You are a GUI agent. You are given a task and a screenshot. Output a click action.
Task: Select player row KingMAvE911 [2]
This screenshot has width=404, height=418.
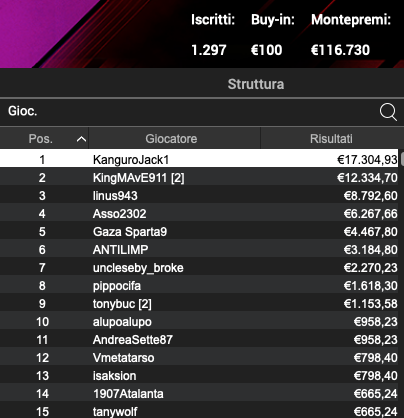(x=199, y=177)
